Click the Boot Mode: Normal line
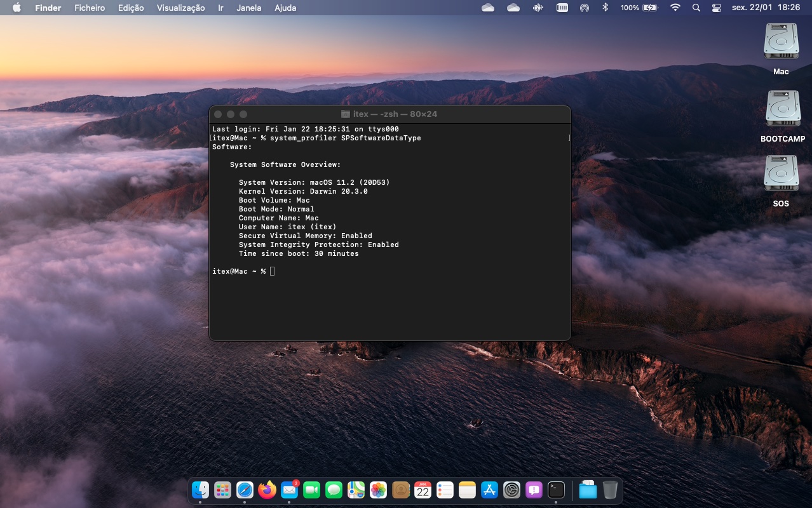Image resolution: width=812 pixels, height=508 pixels. pos(276,209)
